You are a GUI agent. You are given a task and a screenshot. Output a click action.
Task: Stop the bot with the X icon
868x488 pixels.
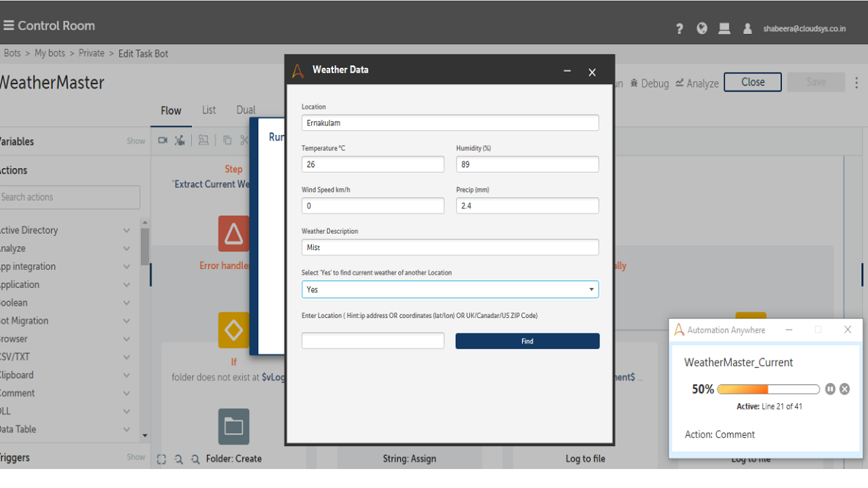tap(844, 389)
